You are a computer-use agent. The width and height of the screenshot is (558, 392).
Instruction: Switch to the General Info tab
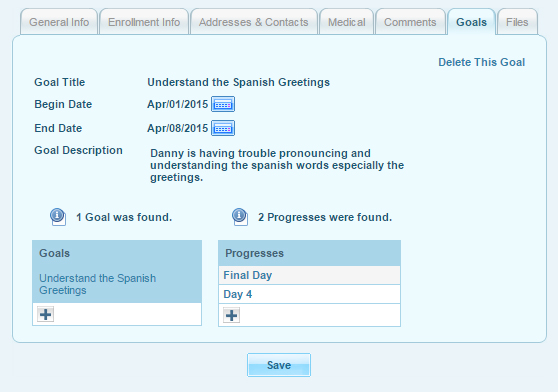click(x=59, y=22)
